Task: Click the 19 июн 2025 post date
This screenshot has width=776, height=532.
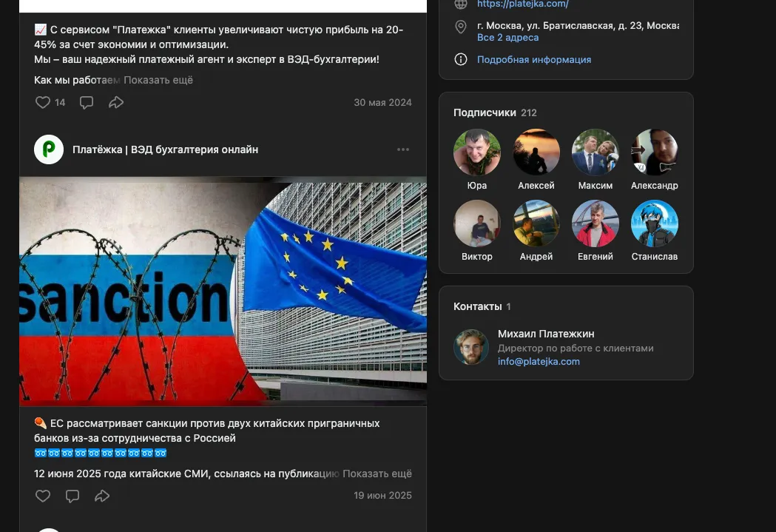Action: point(382,496)
